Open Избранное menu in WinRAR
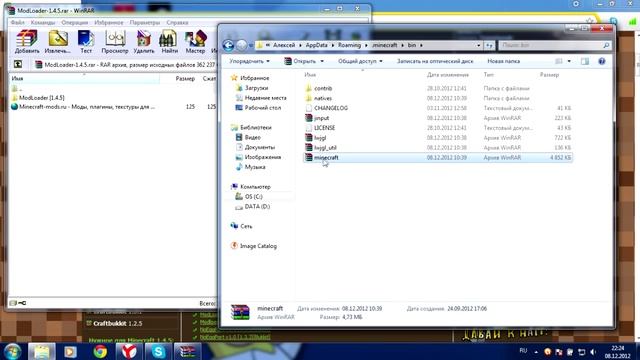Viewport: 640px width, 360px height. tap(109, 22)
